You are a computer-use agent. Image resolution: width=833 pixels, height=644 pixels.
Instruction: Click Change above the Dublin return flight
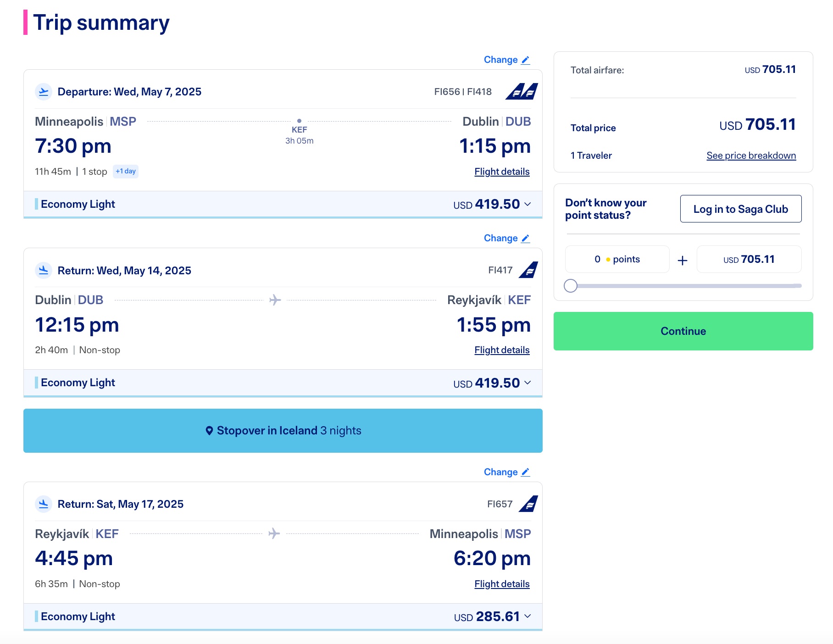coord(500,238)
